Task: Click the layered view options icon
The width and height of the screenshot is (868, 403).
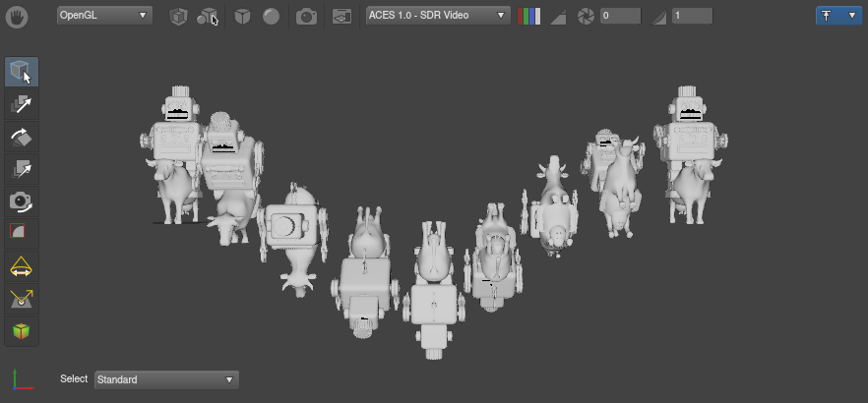Action: click(341, 17)
